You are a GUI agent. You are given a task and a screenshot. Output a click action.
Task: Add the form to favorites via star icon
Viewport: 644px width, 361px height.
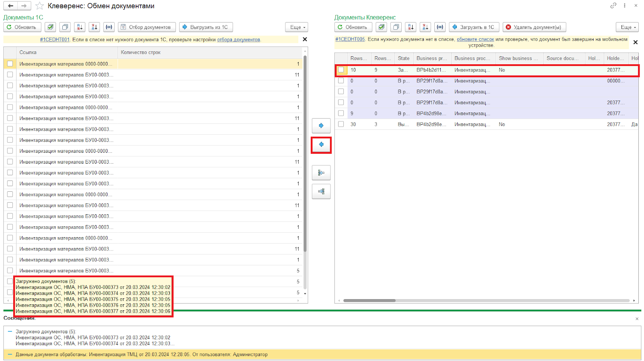39,6
